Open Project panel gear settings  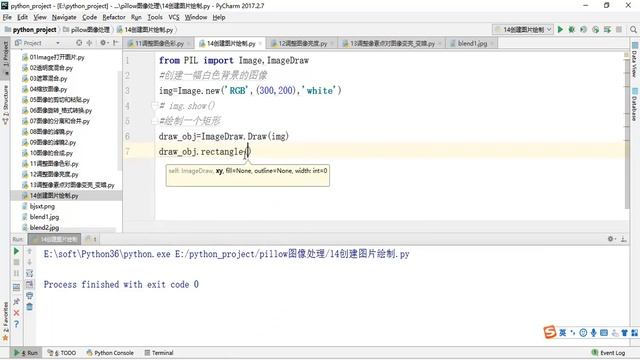click(x=103, y=42)
